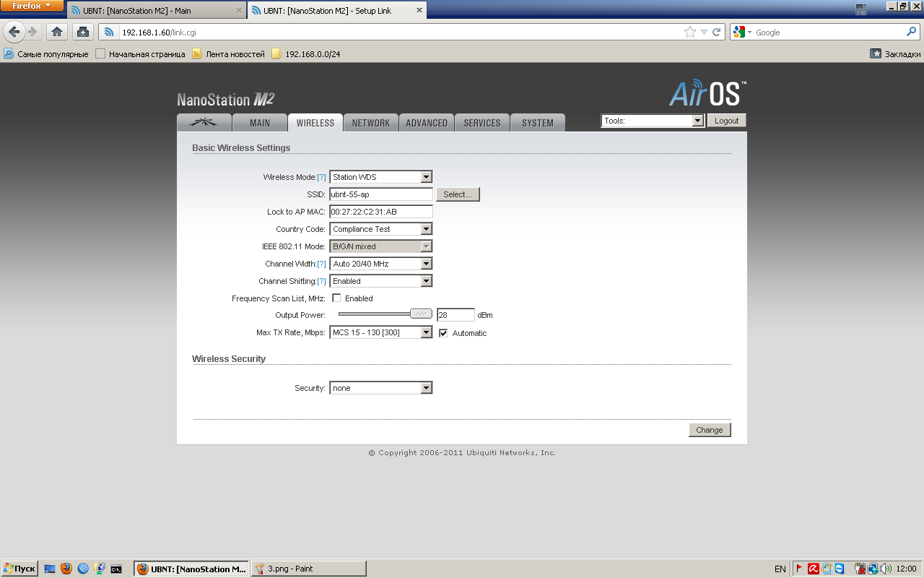Click the site identity icon in the address bar
This screenshot has width=924, height=578.
109,32
